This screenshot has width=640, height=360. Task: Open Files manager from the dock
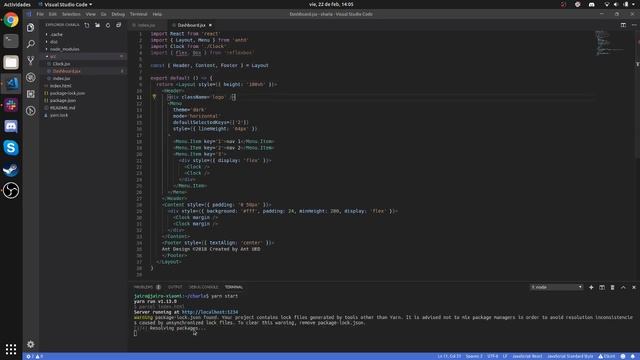pos(11,62)
